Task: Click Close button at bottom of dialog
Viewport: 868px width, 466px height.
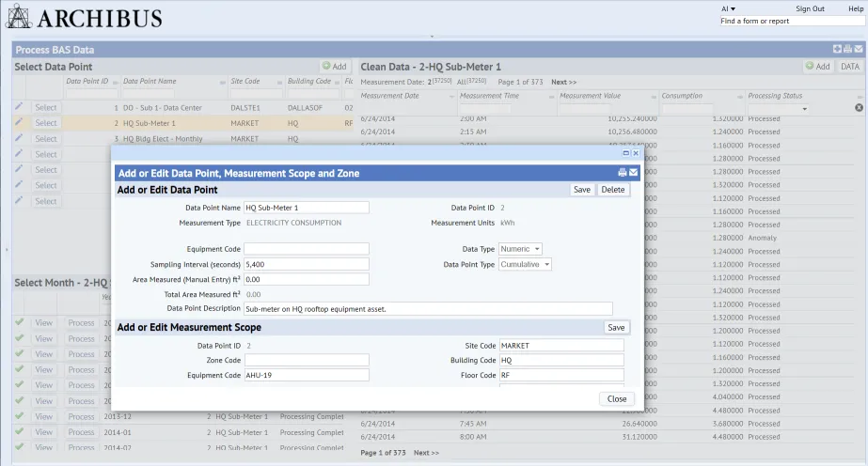Action: pyautogui.click(x=617, y=399)
